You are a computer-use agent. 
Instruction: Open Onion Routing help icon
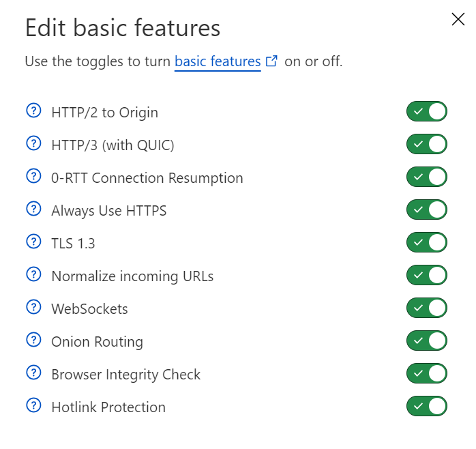[33, 341]
